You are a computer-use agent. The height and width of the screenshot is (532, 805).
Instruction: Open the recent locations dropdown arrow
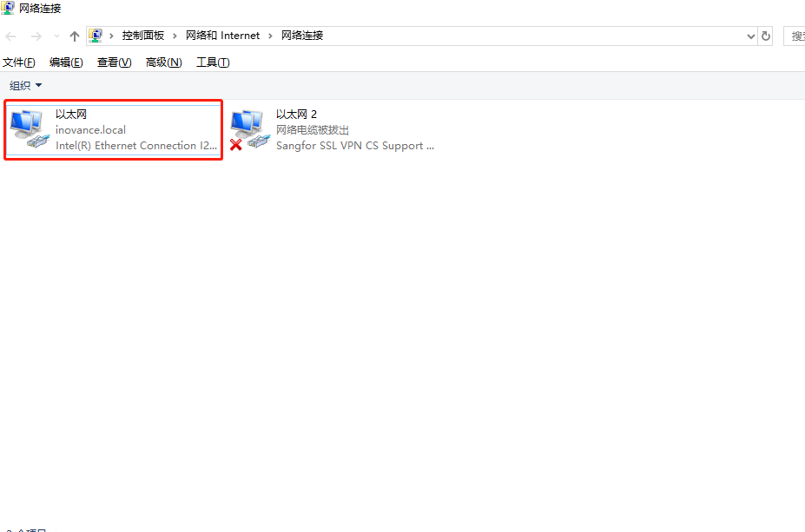click(x=56, y=36)
